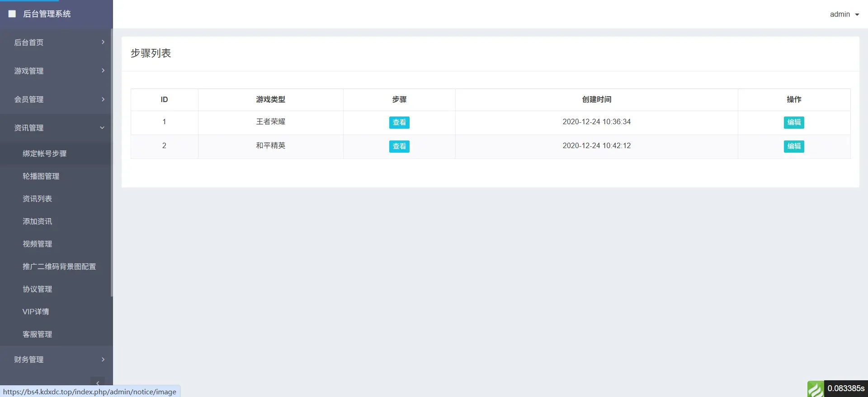Click the sidebar vertical scrollbar

click(111, 163)
